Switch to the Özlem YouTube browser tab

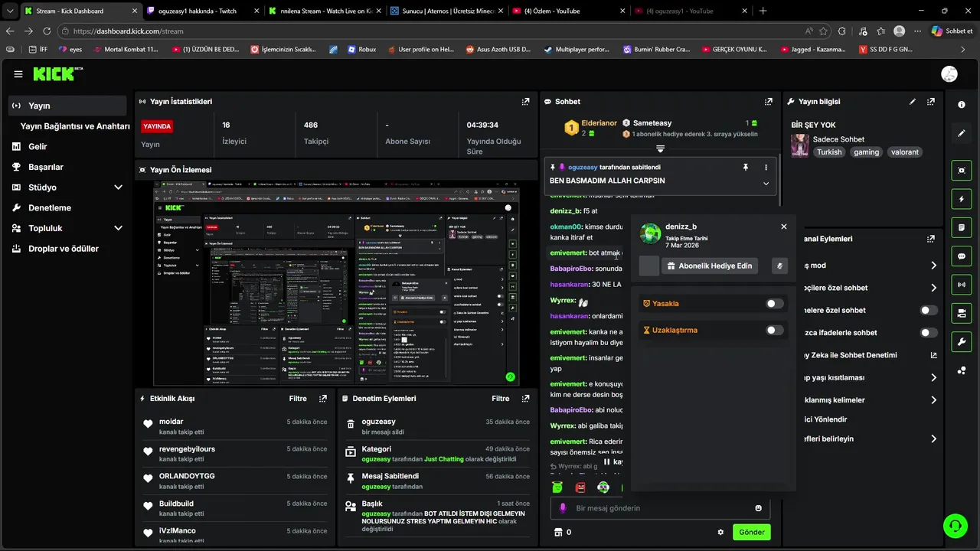pos(569,11)
